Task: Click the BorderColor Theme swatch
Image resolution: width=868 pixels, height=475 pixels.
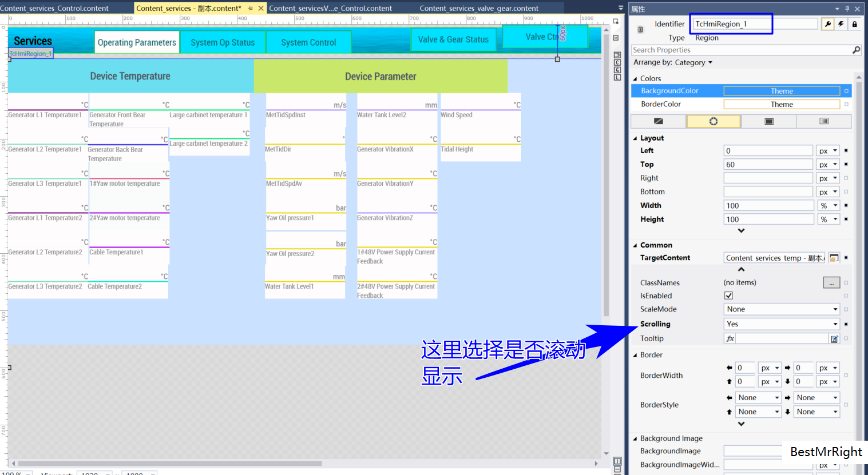Action: coord(782,104)
